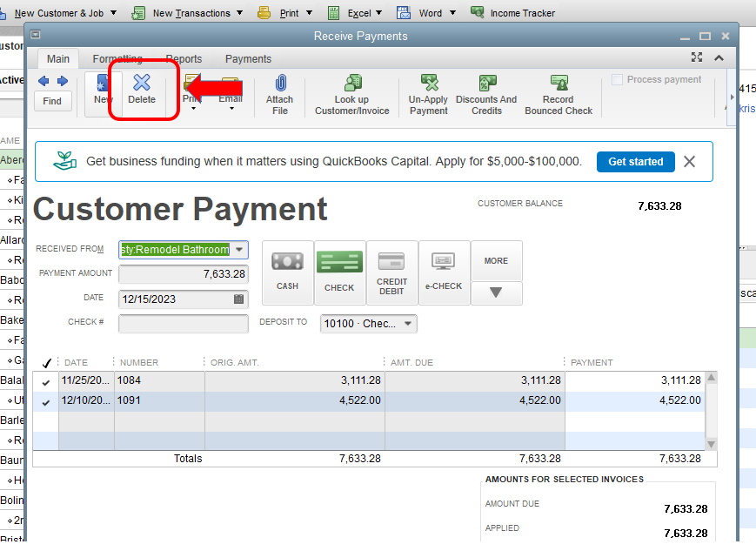Open the date calendar picker icon

[x=238, y=299]
